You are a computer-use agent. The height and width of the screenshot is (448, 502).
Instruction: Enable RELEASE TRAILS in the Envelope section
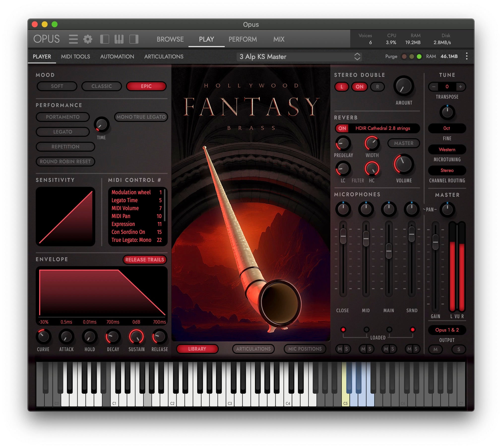point(145,260)
